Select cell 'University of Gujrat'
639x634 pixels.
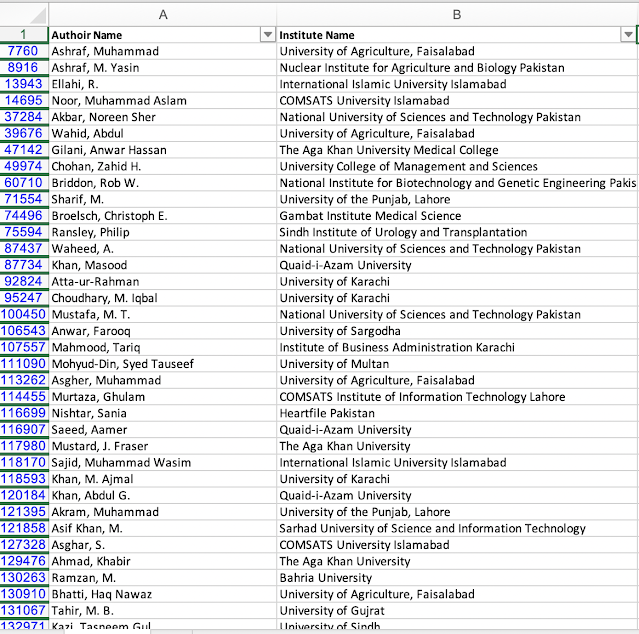457,611
